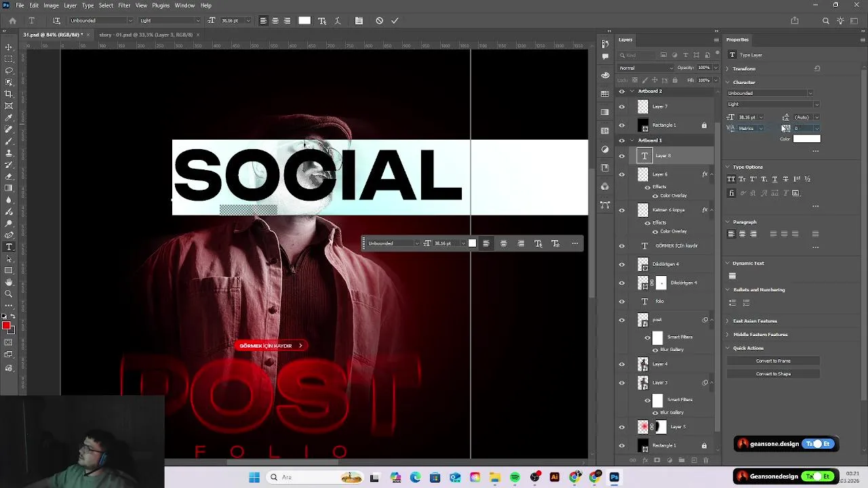868x488 pixels.
Task: Select the Hand tool
Action: [9, 282]
